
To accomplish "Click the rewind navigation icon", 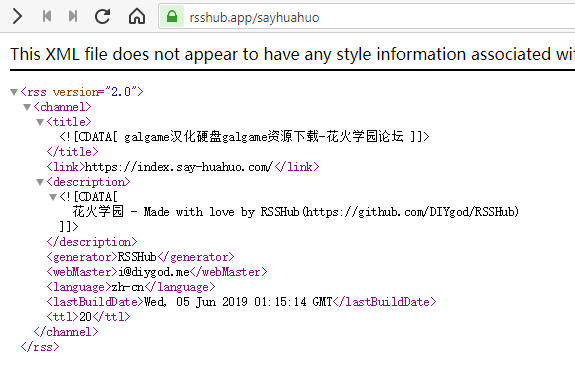I will (x=47, y=16).
